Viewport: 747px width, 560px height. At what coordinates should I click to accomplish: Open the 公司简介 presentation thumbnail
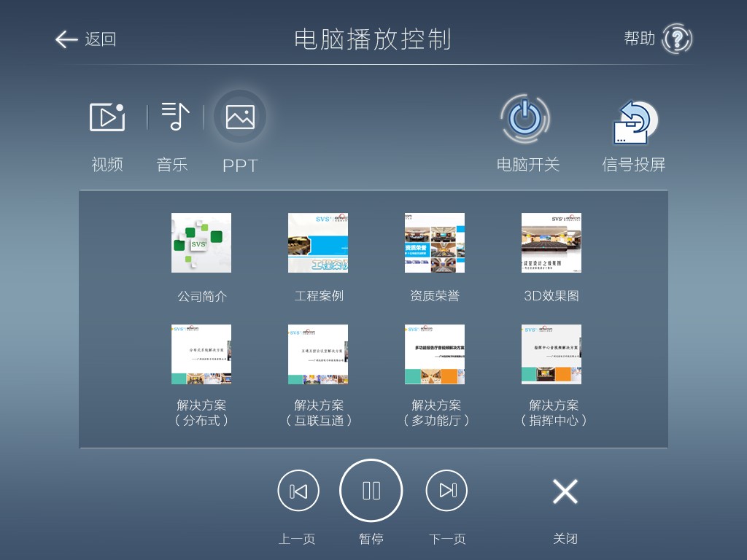click(x=201, y=244)
